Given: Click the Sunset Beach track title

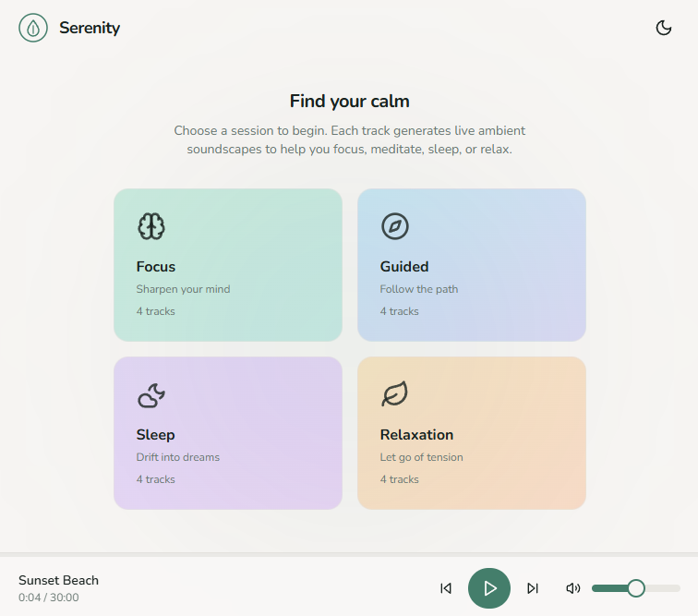Looking at the screenshot, I should pyautogui.click(x=58, y=580).
